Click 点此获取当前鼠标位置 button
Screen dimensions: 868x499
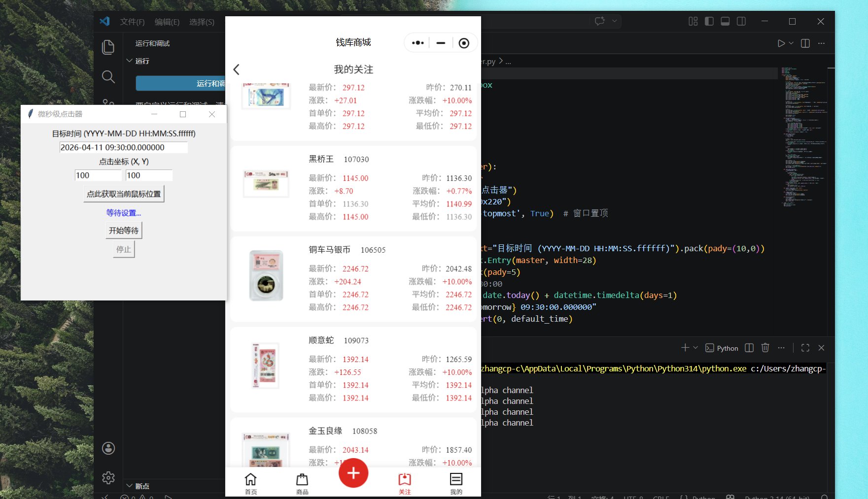click(x=124, y=194)
